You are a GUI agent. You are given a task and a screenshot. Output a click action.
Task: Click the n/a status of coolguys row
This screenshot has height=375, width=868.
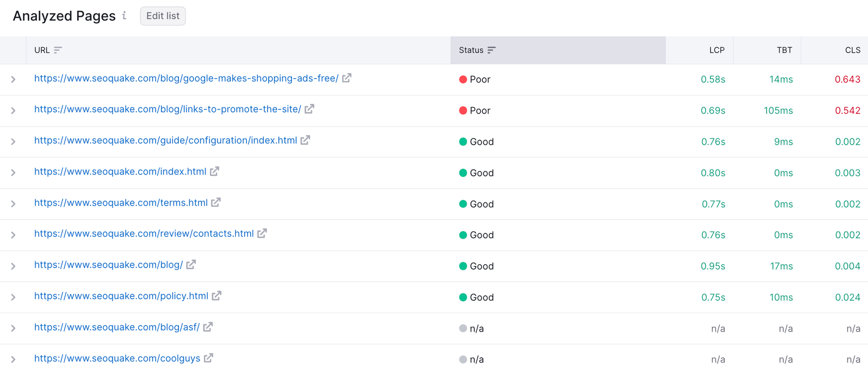tap(471, 359)
